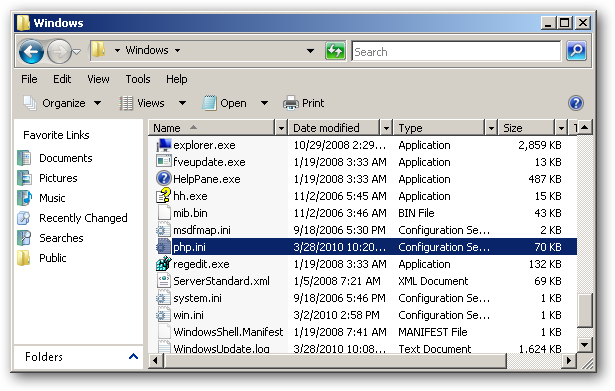Click the Views toolbar button

tap(142, 103)
